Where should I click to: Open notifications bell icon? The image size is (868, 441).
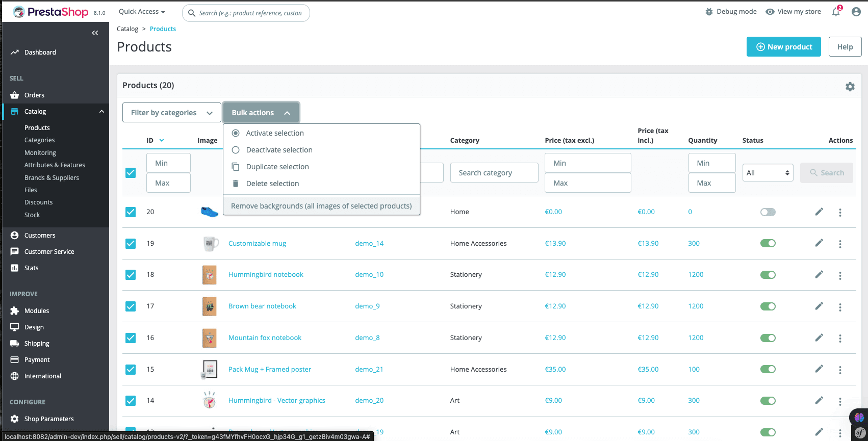click(836, 12)
